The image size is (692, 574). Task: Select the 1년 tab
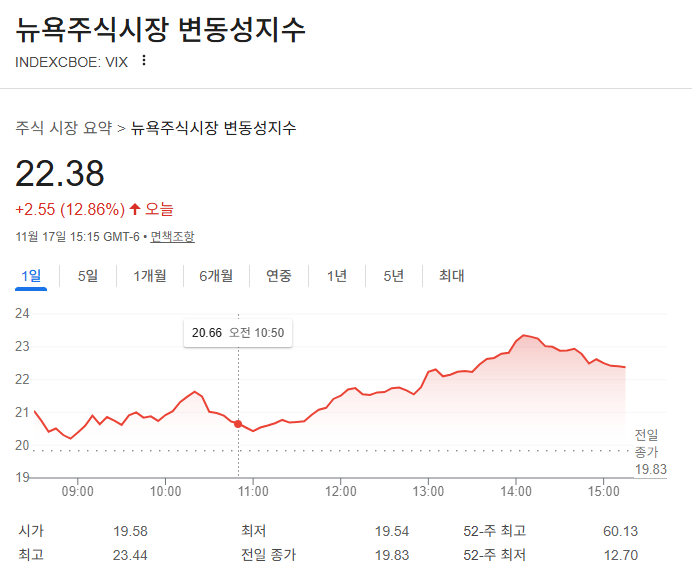[337, 276]
